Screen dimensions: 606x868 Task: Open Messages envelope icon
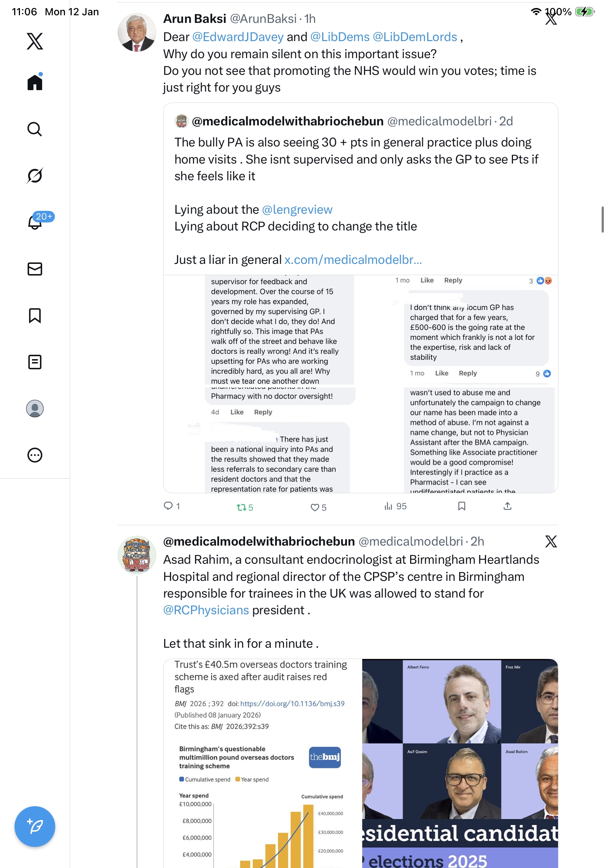[35, 269]
